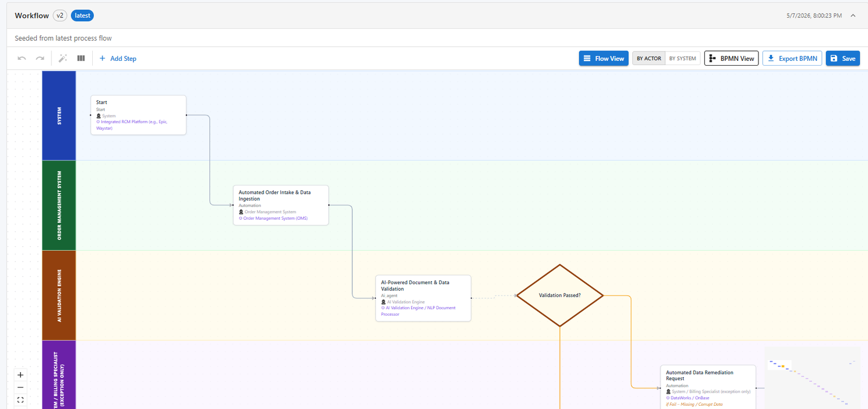Click the purple BILLING SPECIALIST lane header
Screen dimensions: 868x409
(59, 375)
